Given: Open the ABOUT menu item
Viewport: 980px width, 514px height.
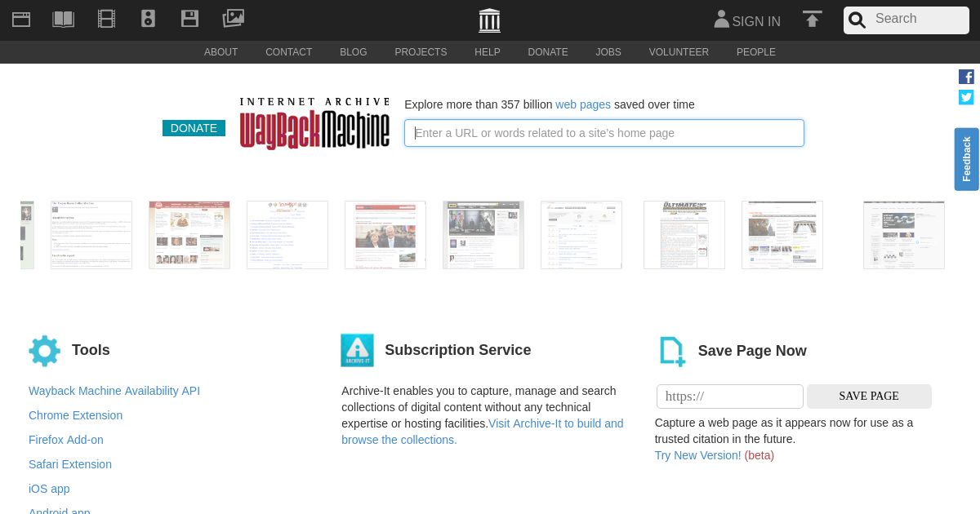Looking at the screenshot, I should tap(220, 52).
